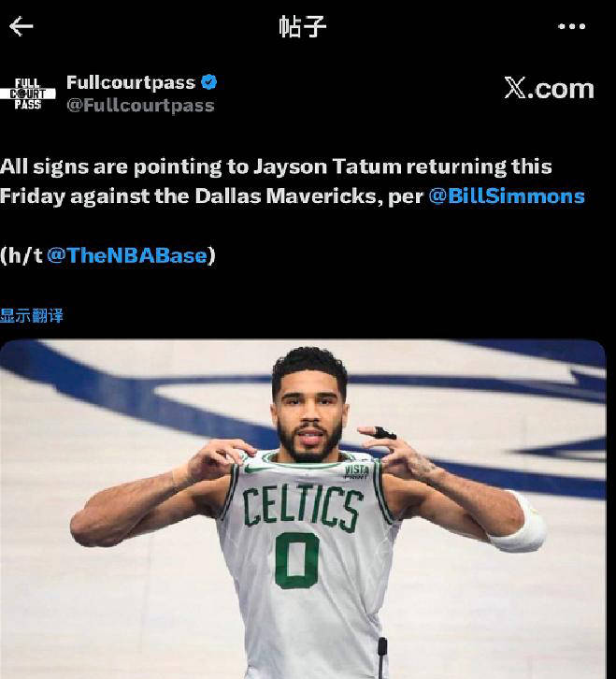Open the @BillSimmons mention

(507, 196)
